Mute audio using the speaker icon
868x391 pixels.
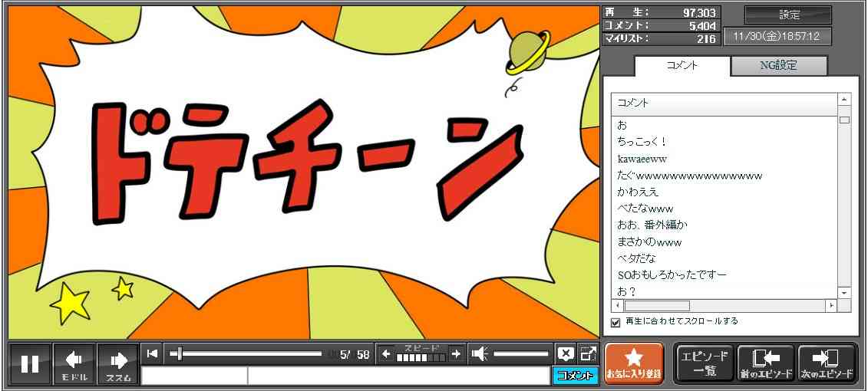pos(480,353)
